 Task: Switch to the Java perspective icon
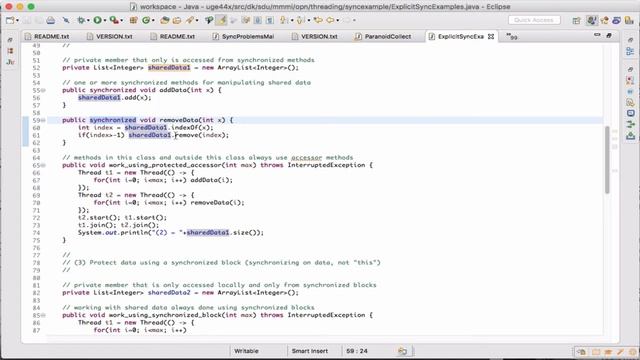[591, 20]
